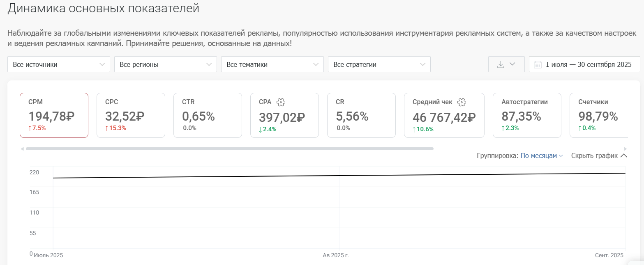Click the calendar icon in date field
This screenshot has height=265, width=644.
(x=538, y=64)
